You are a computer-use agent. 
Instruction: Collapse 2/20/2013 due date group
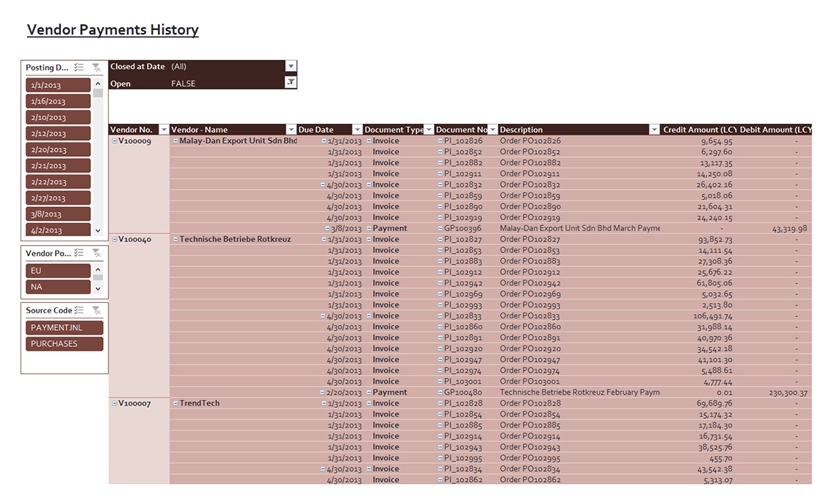pyautogui.click(x=322, y=392)
